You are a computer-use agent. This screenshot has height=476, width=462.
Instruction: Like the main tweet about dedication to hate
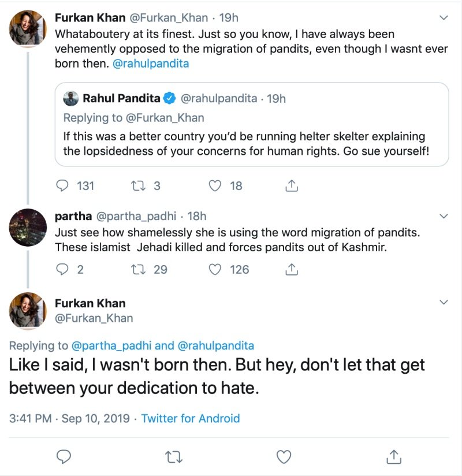click(x=283, y=457)
